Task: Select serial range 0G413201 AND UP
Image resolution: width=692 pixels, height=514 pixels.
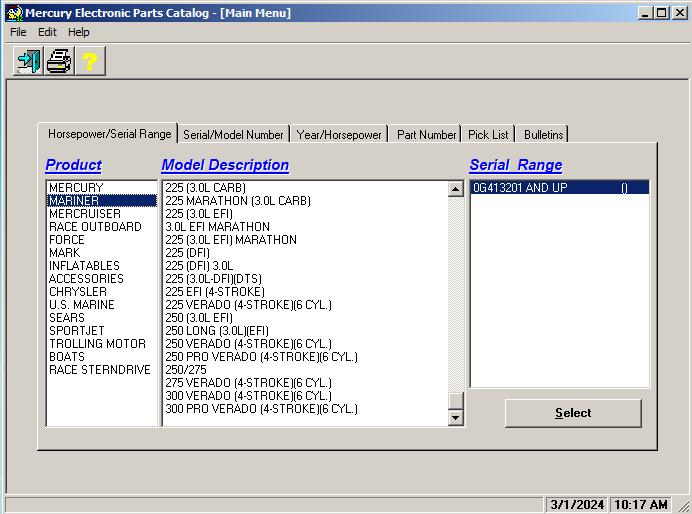Action: tap(519, 188)
